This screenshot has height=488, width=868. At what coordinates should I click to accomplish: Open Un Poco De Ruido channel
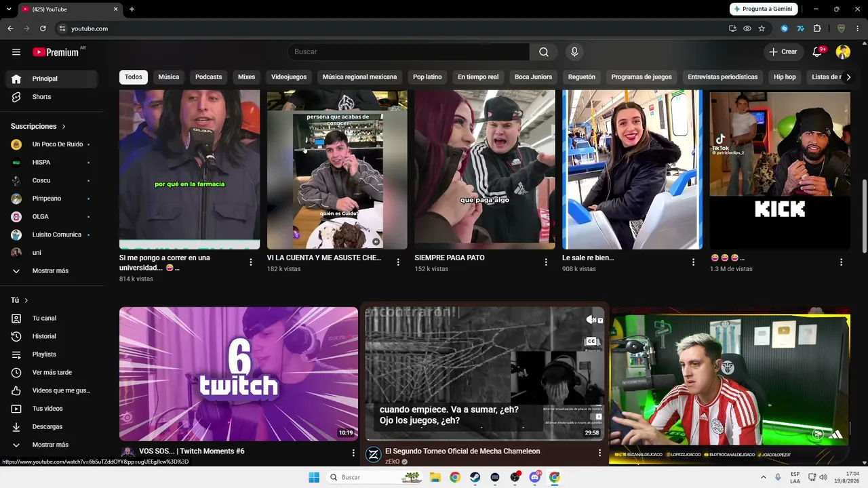pyautogui.click(x=53, y=144)
